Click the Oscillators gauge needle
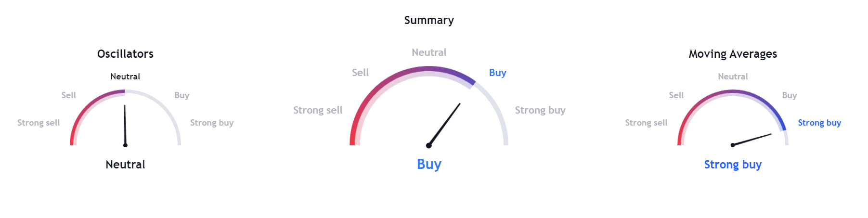Image resolution: width=868 pixels, height=218 pixels. [125, 126]
